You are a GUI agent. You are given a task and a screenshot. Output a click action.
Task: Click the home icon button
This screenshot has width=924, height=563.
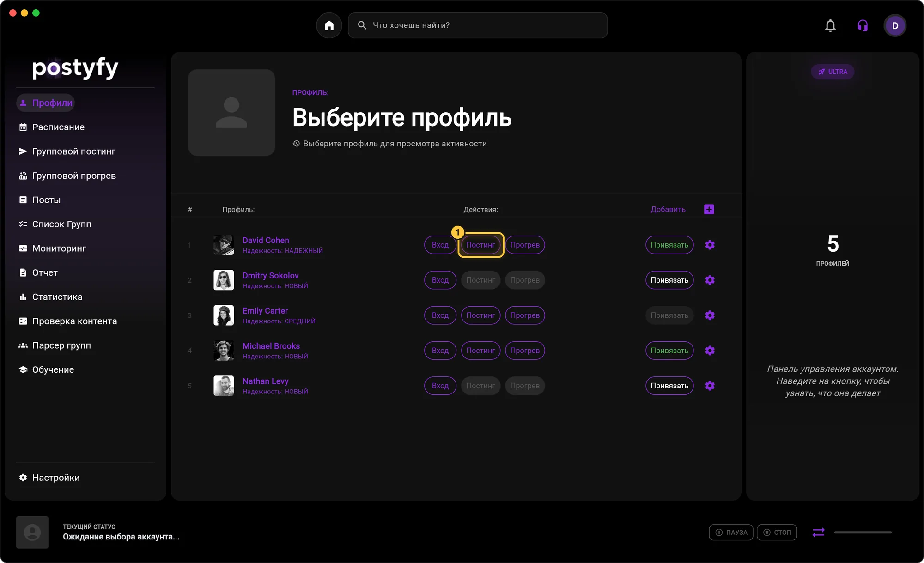pos(329,25)
